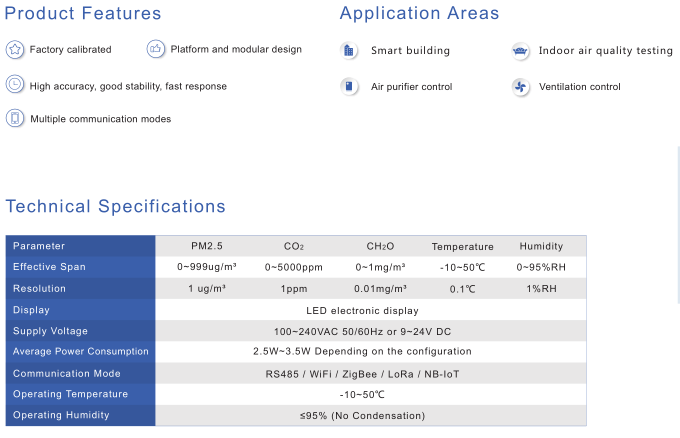Click the Supply Voltage row header
680x438 pixels.
[x=80, y=330]
